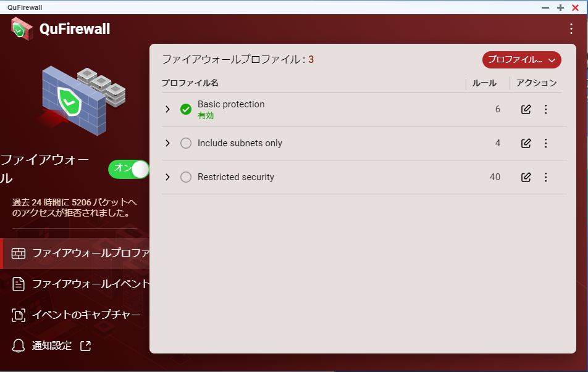Open notification settings via the bell icon

[19, 346]
